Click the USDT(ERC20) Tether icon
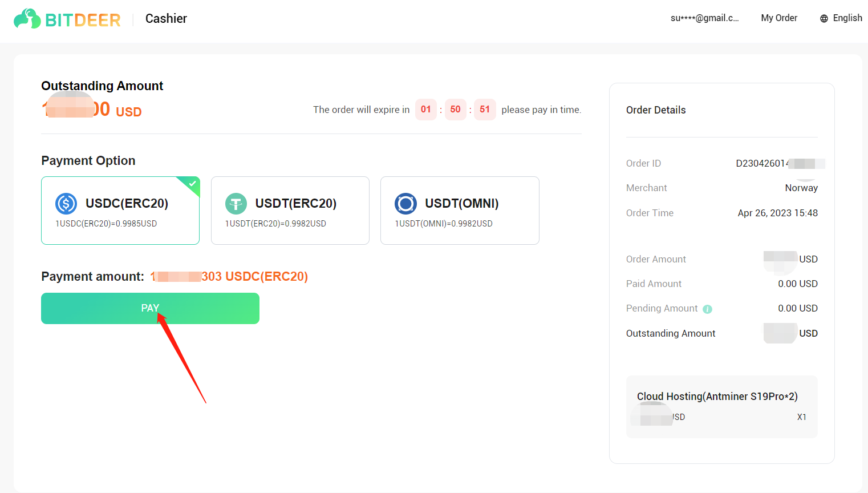 click(x=236, y=204)
